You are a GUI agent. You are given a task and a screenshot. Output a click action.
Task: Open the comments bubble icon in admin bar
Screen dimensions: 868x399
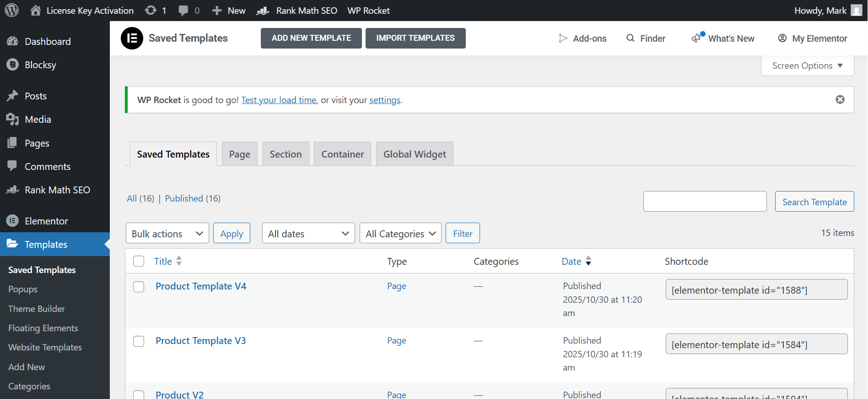point(183,11)
